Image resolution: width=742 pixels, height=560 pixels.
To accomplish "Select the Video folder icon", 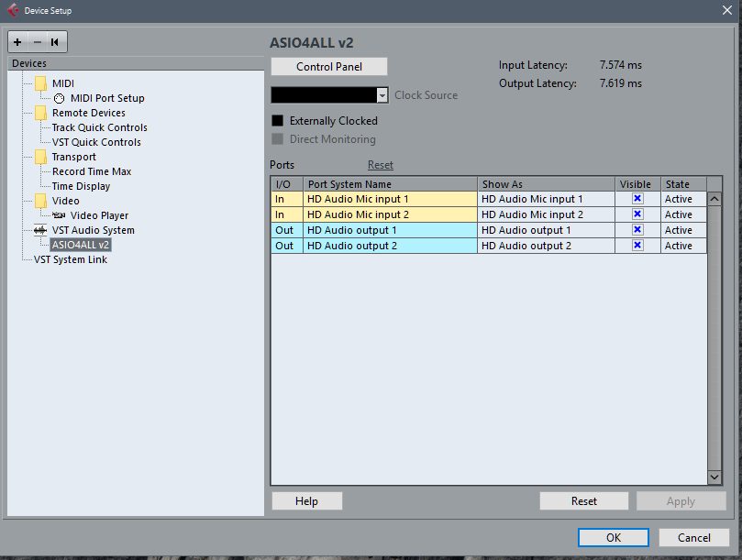I will click(41, 201).
